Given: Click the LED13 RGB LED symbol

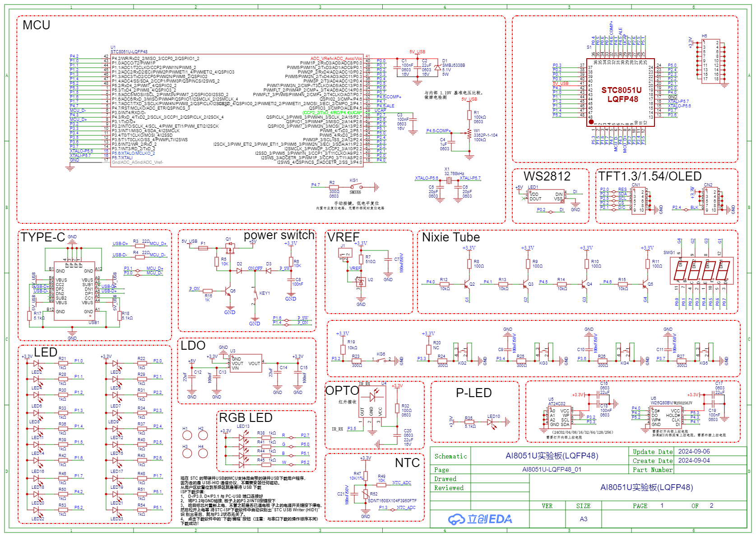Looking at the screenshot, I should [x=244, y=449].
